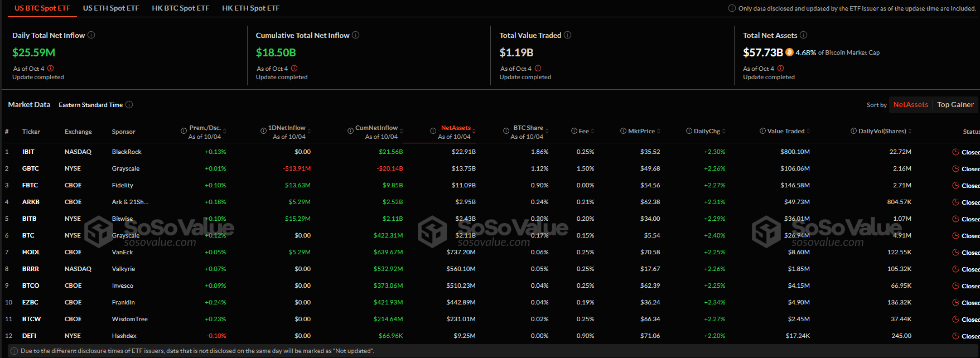Sort table by 1DNetInflow column

(x=287, y=128)
